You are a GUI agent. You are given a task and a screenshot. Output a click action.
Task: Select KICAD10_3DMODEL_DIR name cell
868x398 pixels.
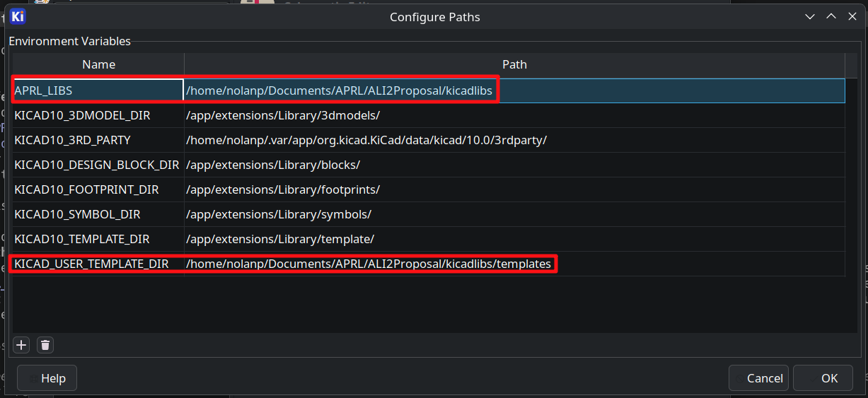click(x=98, y=115)
